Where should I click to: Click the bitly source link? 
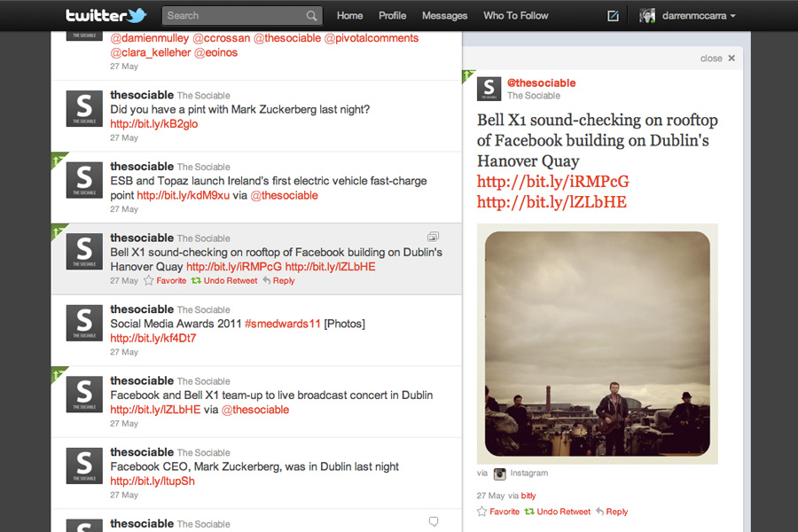tap(528, 496)
